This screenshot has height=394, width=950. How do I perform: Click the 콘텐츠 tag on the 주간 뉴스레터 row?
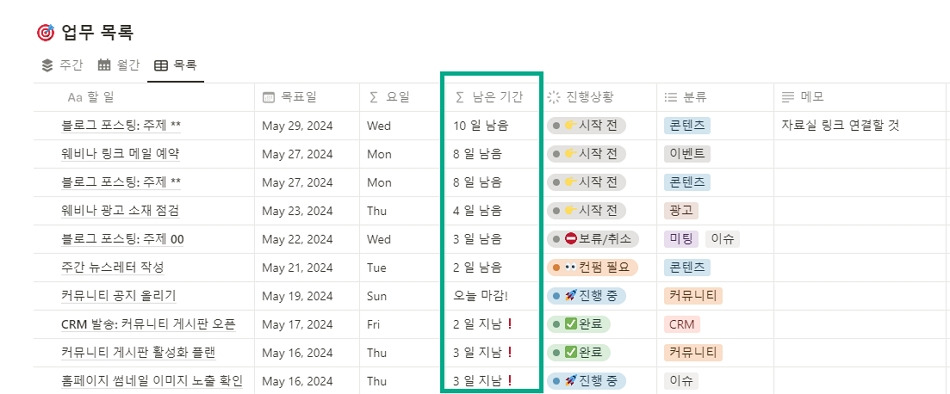(x=687, y=267)
